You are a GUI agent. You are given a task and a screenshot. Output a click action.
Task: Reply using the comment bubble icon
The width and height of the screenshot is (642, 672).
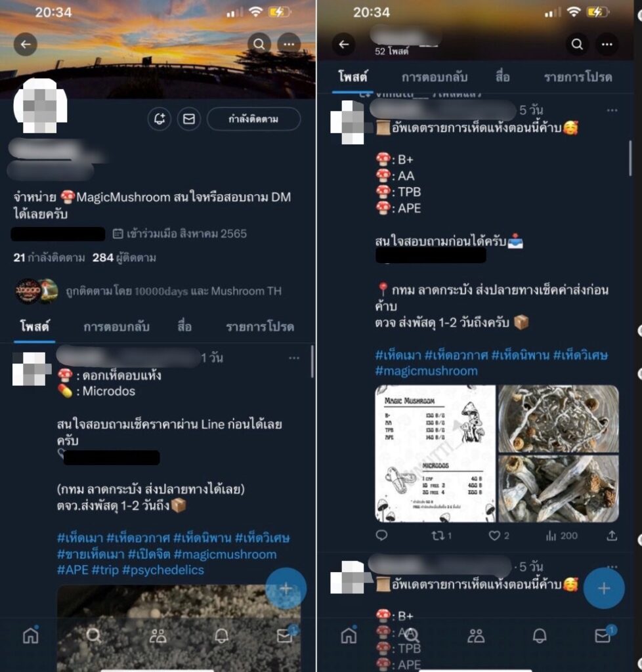click(381, 535)
